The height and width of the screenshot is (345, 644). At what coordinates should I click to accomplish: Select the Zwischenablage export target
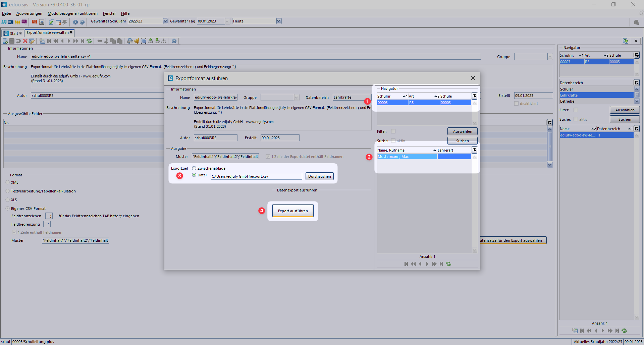[x=194, y=168]
